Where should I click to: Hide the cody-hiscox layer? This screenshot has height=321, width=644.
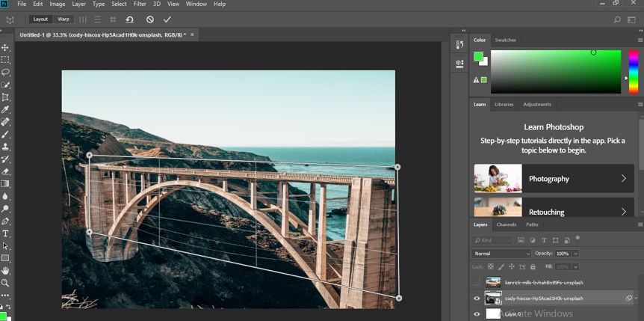coord(477,299)
